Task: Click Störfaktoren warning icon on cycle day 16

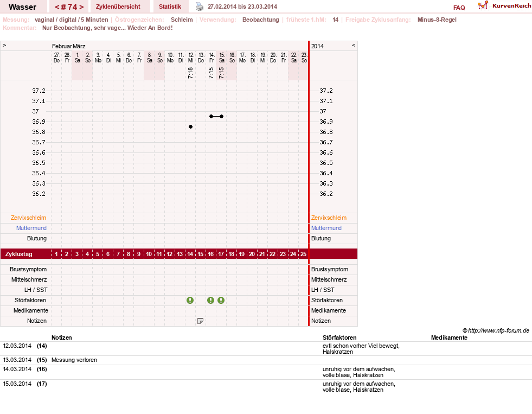Action: [x=211, y=300]
